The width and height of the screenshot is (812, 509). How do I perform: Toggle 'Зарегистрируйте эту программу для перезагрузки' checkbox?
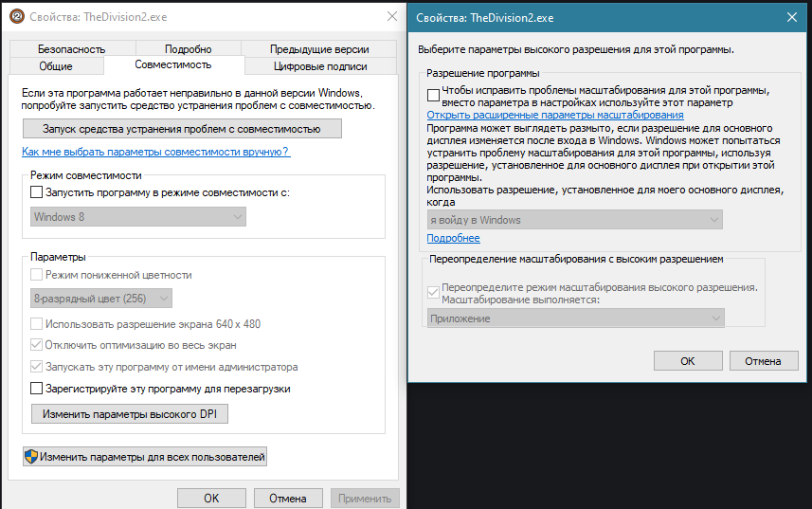(37, 389)
